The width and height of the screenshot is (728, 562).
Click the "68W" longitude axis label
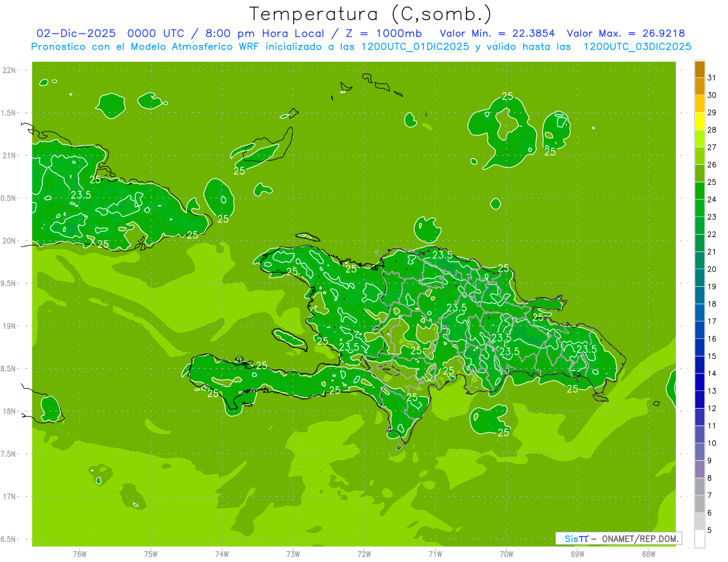click(649, 554)
